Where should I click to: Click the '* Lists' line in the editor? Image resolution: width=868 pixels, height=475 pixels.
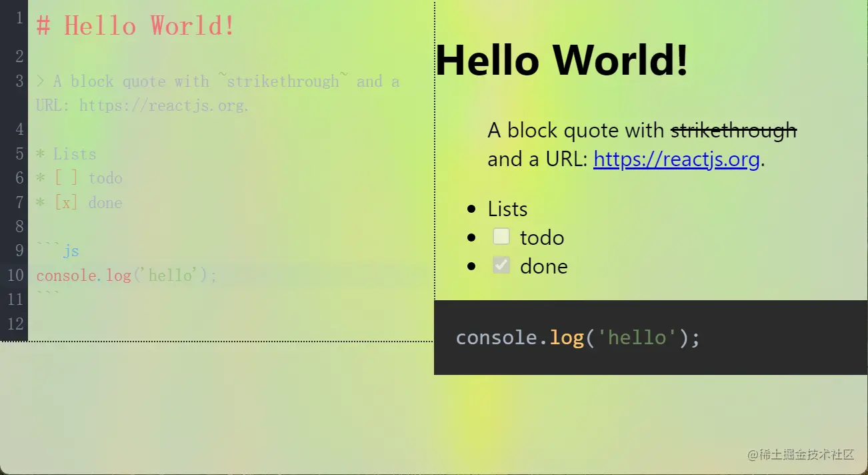(x=66, y=154)
